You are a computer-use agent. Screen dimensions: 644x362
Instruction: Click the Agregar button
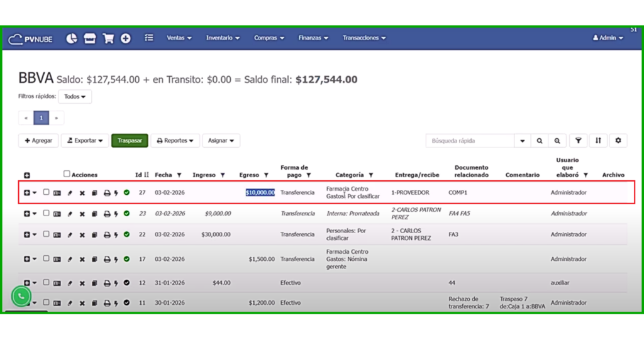coord(38,141)
